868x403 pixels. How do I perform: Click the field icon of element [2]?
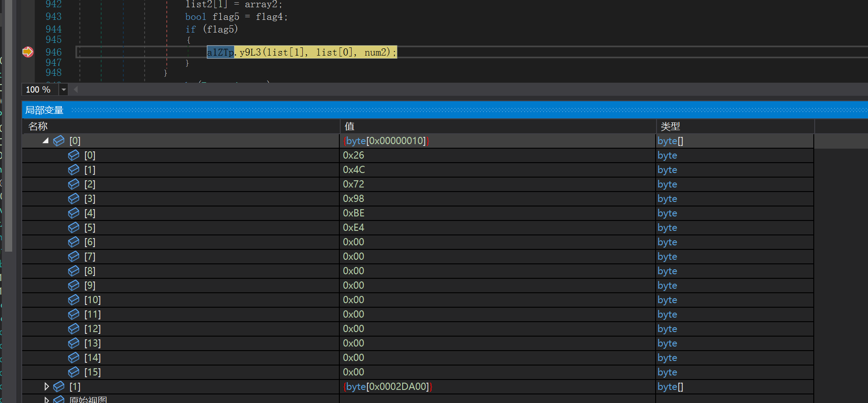[x=74, y=184]
